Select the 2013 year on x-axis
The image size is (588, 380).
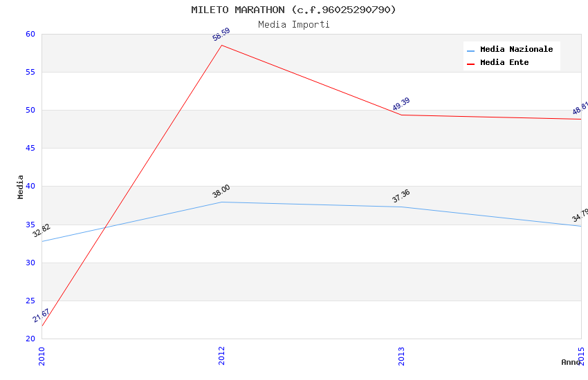click(x=401, y=355)
